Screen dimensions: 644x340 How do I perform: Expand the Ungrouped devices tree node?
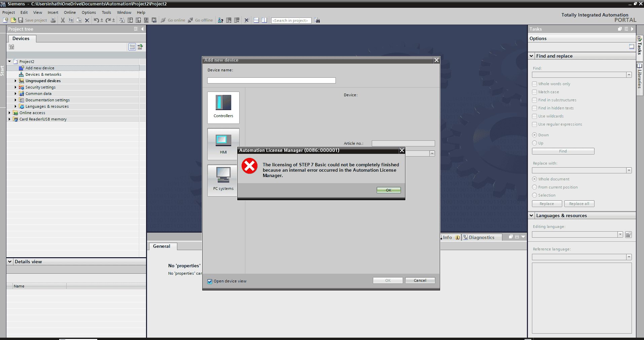point(15,81)
